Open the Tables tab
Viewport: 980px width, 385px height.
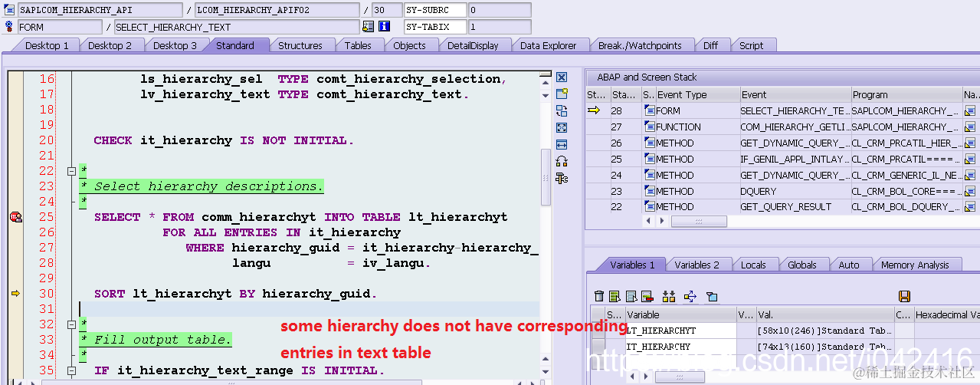point(358,45)
